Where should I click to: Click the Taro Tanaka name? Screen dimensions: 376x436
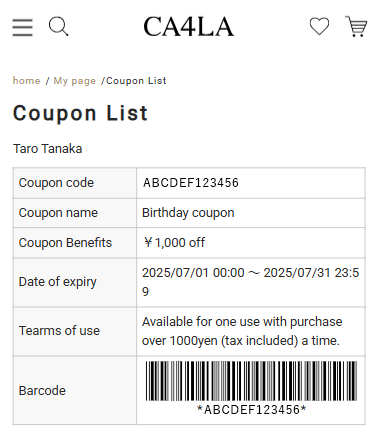[x=47, y=149]
